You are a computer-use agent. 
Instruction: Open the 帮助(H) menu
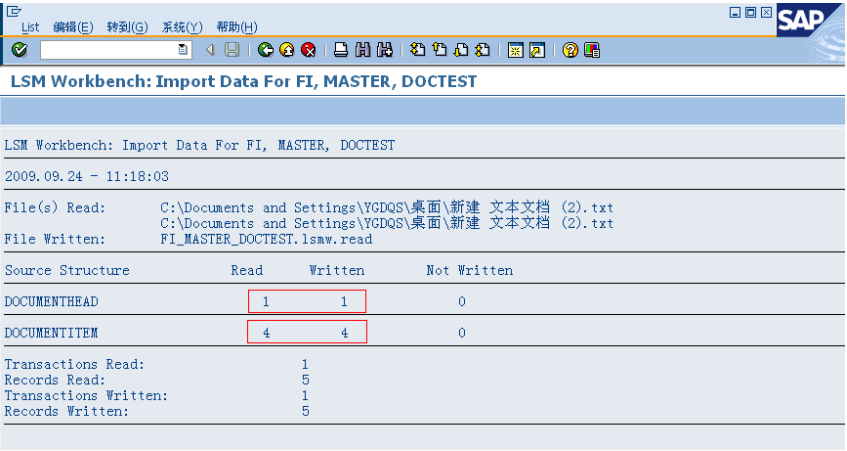(x=237, y=27)
